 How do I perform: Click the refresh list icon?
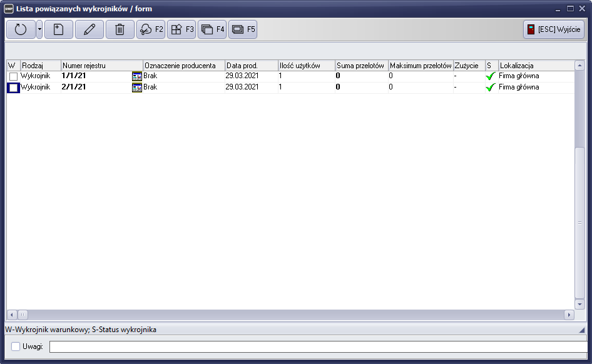pos(21,29)
